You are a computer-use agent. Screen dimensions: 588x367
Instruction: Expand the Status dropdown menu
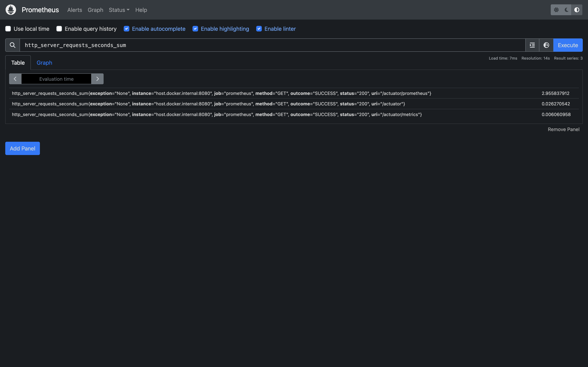pos(119,10)
